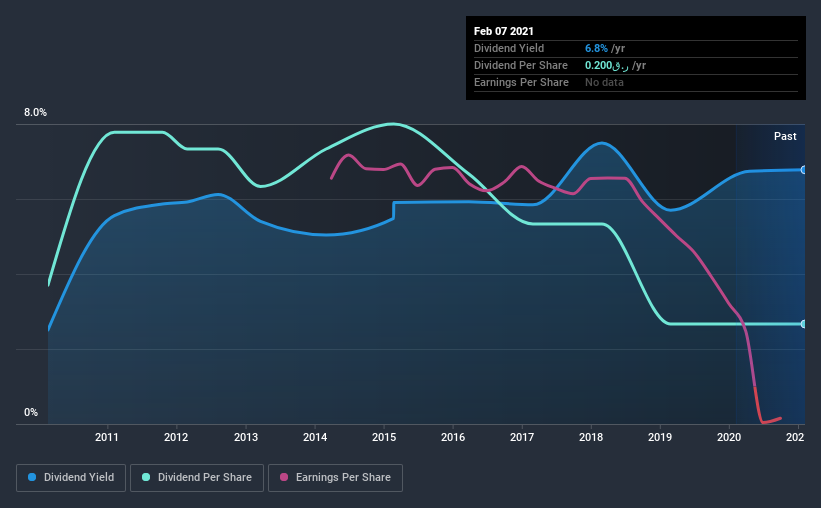The height and width of the screenshot is (508, 821).
Task: Click the blue Dividend Yield endpoint marker
Action: (x=804, y=170)
